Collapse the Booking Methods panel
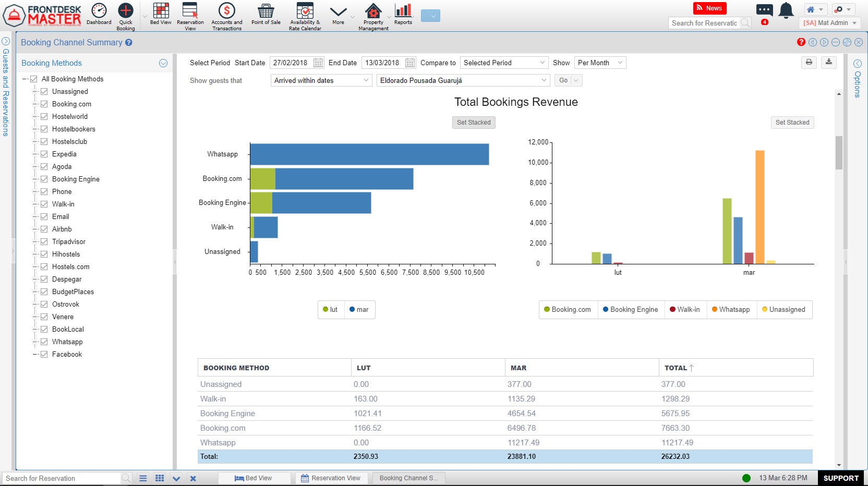This screenshot has width=868, height=486. coord(163,63)
